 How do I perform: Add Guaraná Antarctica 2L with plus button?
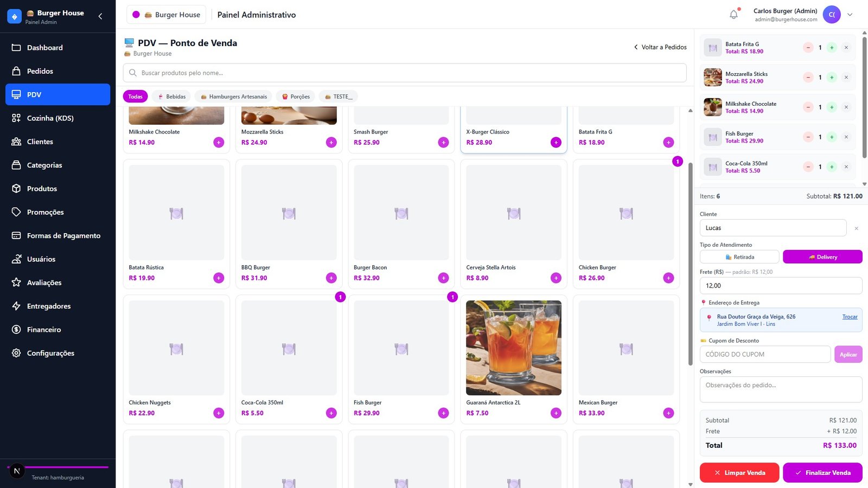coord(556,413)
